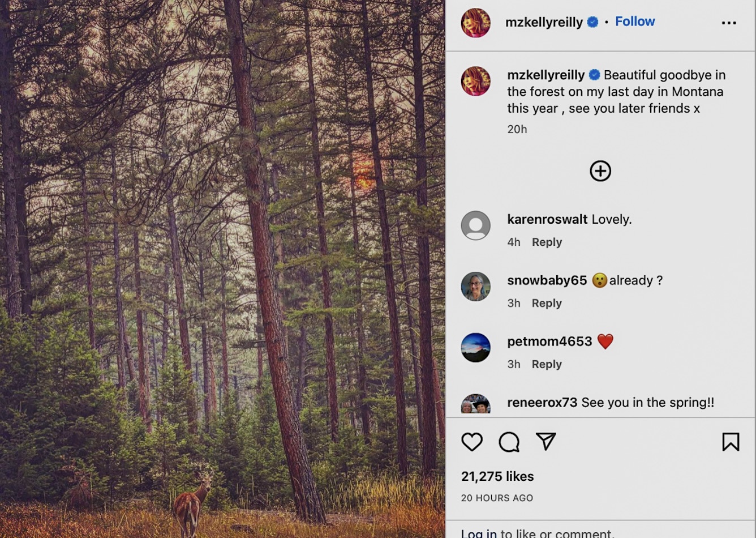
Task: Open the comment icon below the photo
Action: (509, 442)
